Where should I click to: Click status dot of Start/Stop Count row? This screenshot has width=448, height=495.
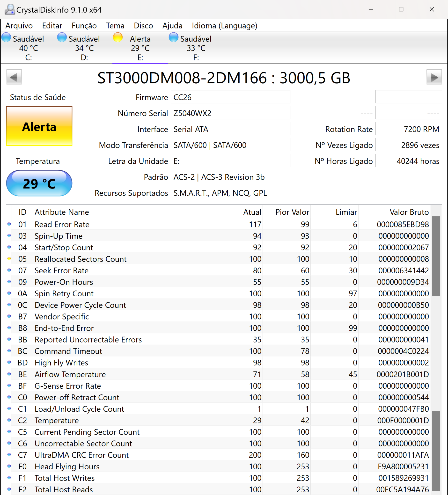tap(9, 247)
